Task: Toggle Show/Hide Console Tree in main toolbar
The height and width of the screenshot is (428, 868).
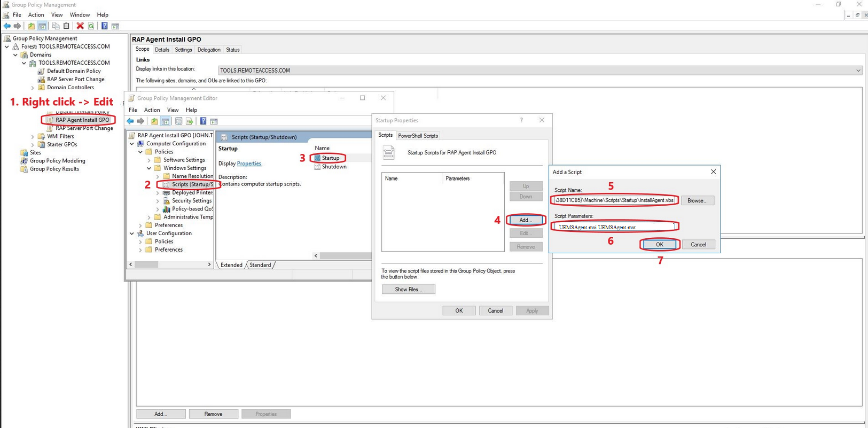Action: [x=42, y=26]
